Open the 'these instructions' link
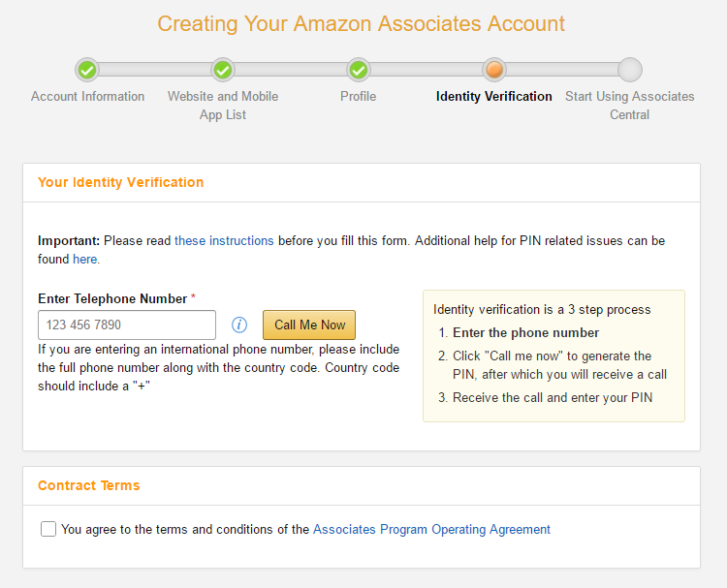The height and width of the screenshot is (588, 727). [x=224, y=240]
